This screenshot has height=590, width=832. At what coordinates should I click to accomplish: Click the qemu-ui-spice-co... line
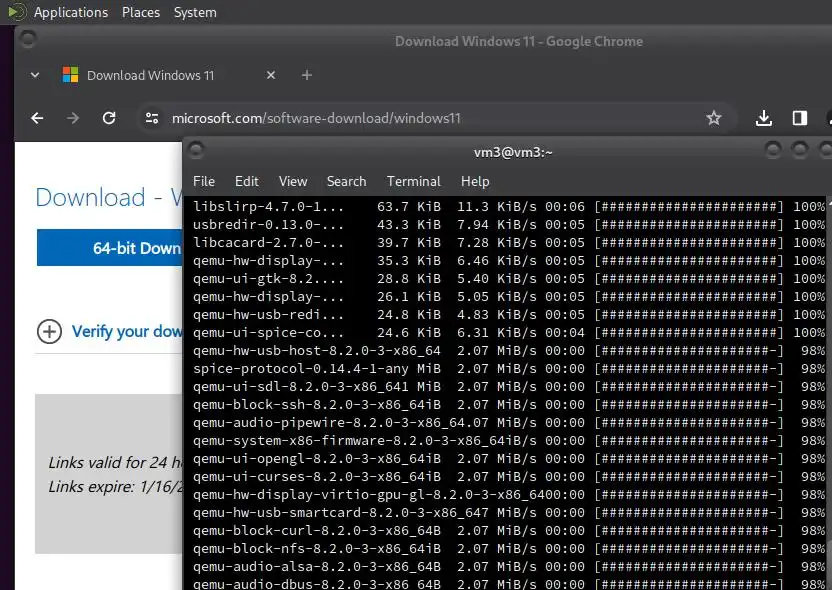point(508,333)
